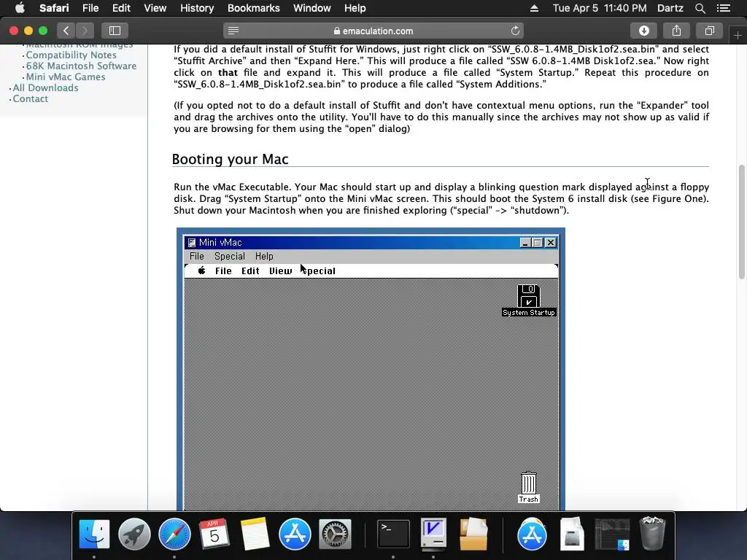Click the eject icon in menu bar
Image resolution: width=747 pixels, height=560 pixels.
[534, 8]
